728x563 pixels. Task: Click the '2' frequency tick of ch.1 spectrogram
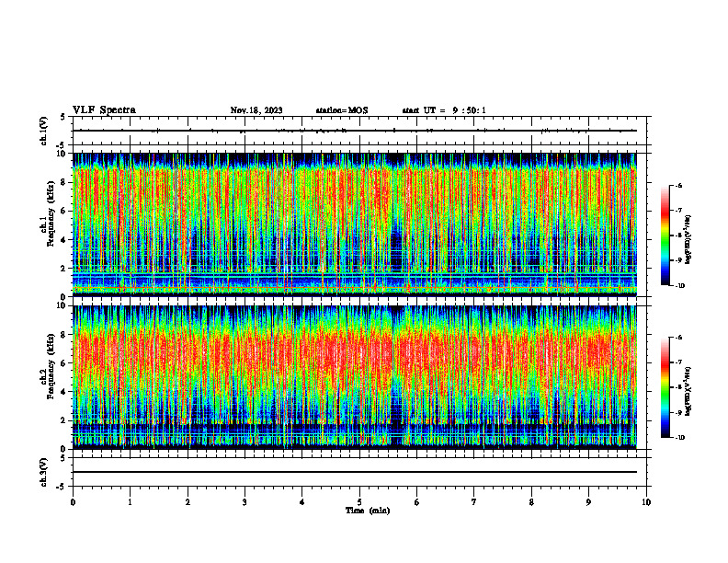64,269
